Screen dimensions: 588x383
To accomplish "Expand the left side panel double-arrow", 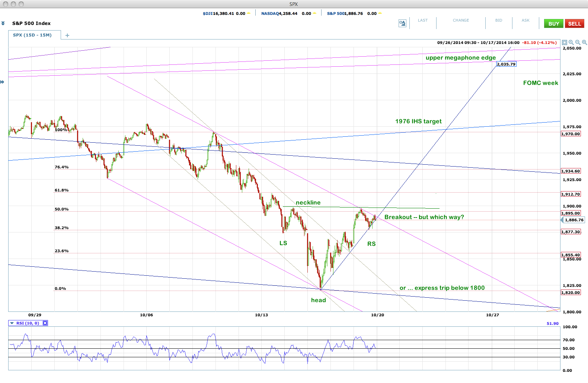I will [x=2, y=82].
